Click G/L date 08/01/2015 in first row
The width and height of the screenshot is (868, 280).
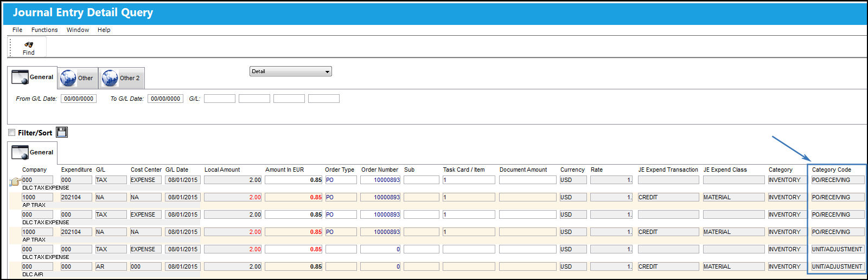tap(183, 180)
